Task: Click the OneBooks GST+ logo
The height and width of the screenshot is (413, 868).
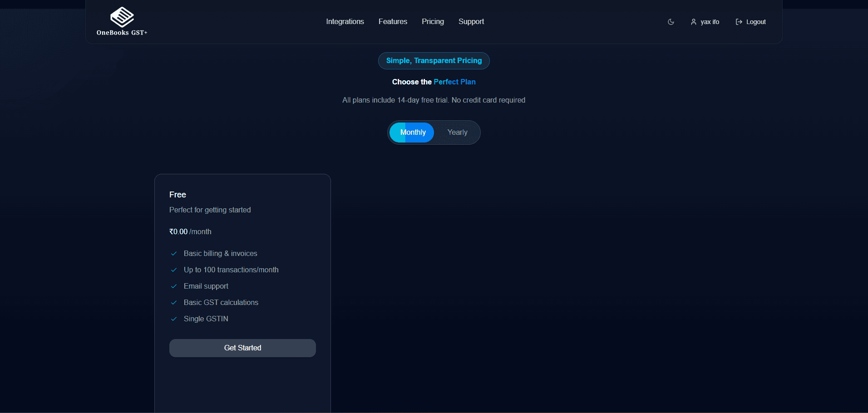Action: pyautogui.click(x=122, y=21)
